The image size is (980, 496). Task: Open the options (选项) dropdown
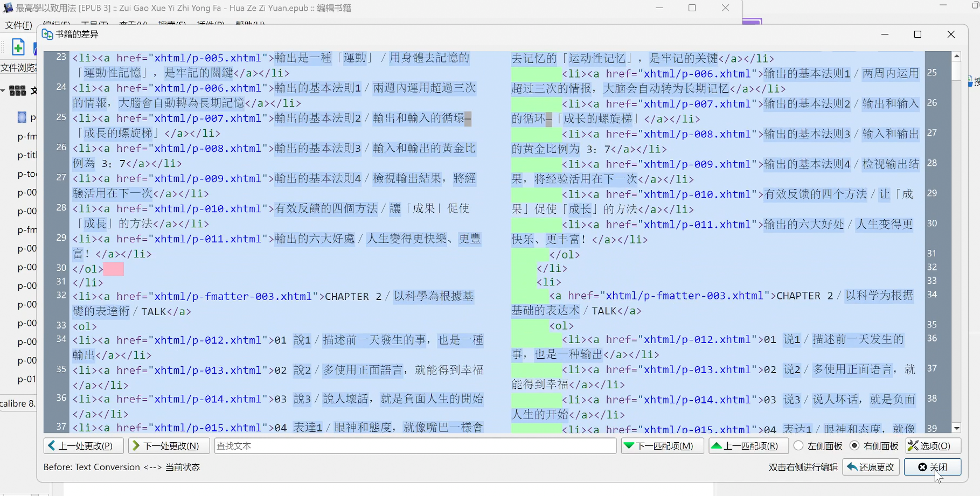tap(933, 446)
